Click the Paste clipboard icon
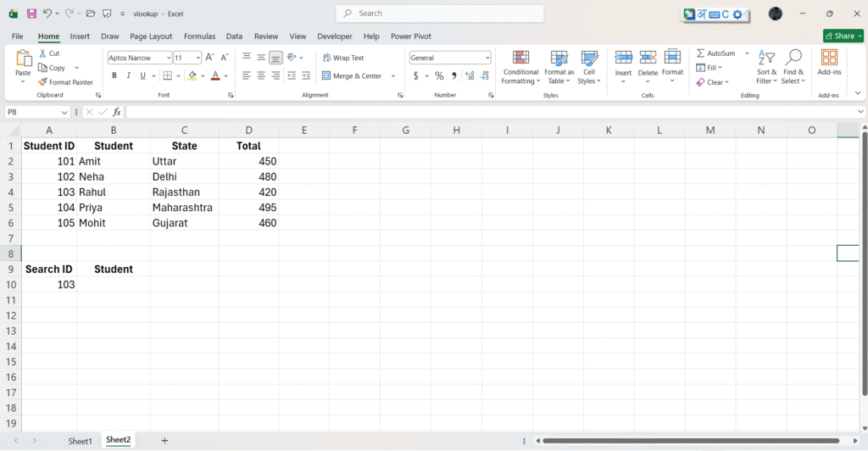The height and width of the screenshot is (451, 868). tap(23, 58)
